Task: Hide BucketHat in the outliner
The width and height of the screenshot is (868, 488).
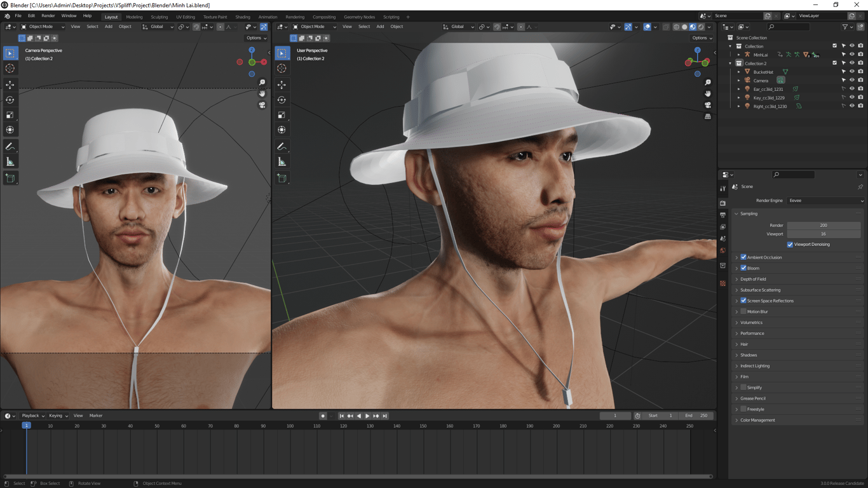Action: 851,72
